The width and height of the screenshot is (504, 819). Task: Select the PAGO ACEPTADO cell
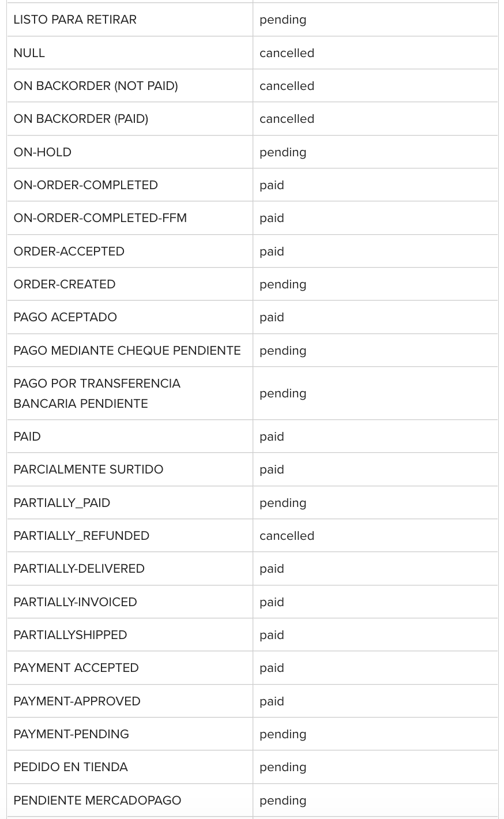130,317
